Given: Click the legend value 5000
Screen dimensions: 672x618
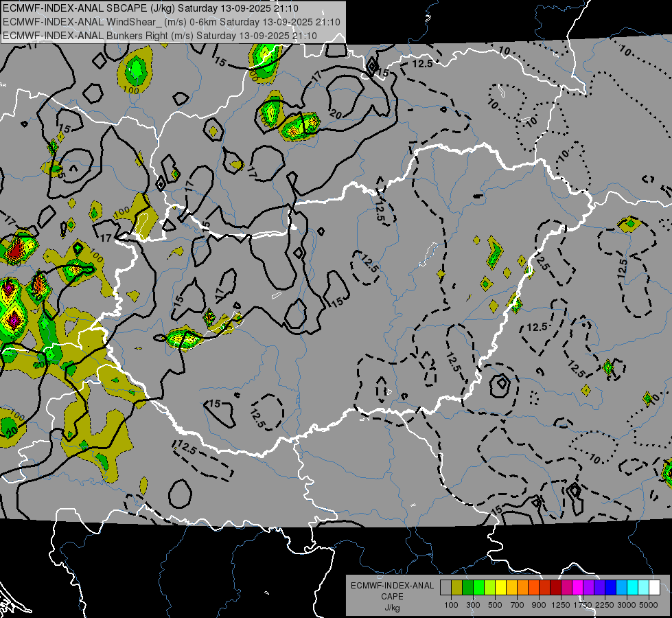Looking at the screenshot, I should click(x=649, y=605).
